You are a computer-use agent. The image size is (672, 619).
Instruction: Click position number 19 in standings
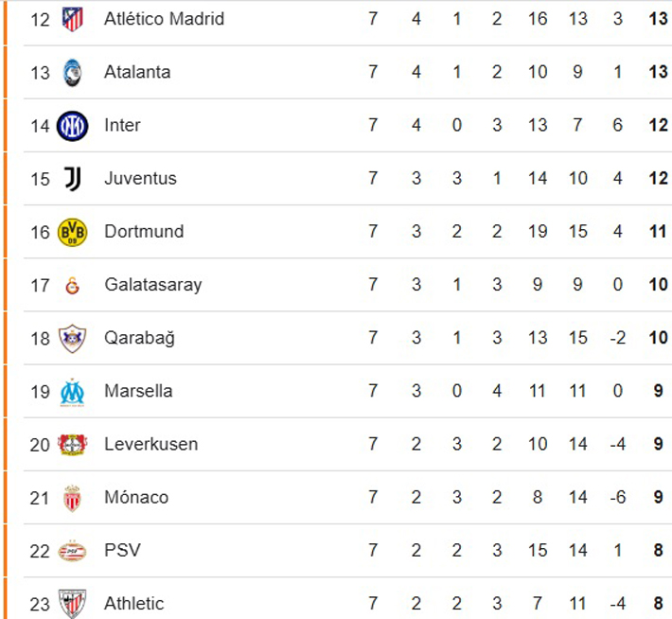tap(40, 391)
